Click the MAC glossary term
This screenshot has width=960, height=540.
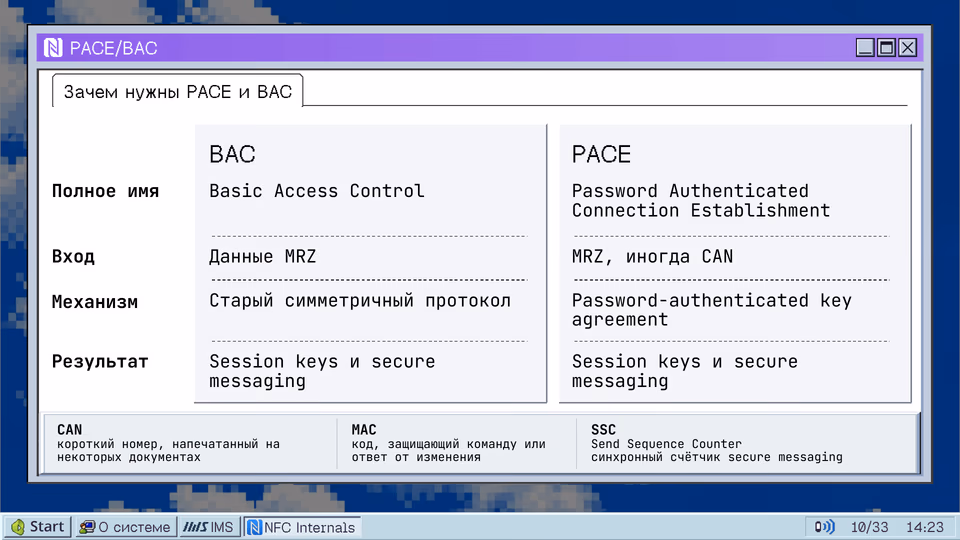364,430
